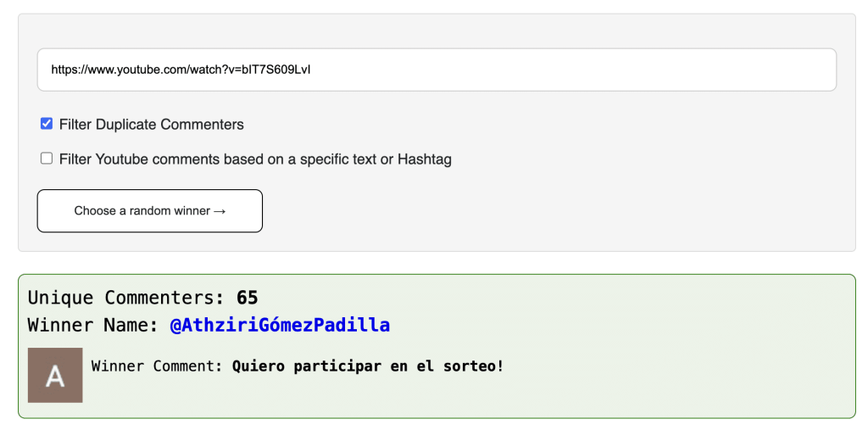Enable filtering comments by text or Hashtag
868x447 pixels.
click(47, 159)
